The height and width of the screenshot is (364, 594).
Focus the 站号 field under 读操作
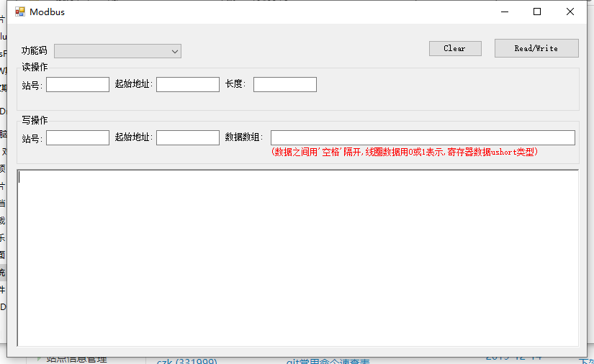click(78, 84)
